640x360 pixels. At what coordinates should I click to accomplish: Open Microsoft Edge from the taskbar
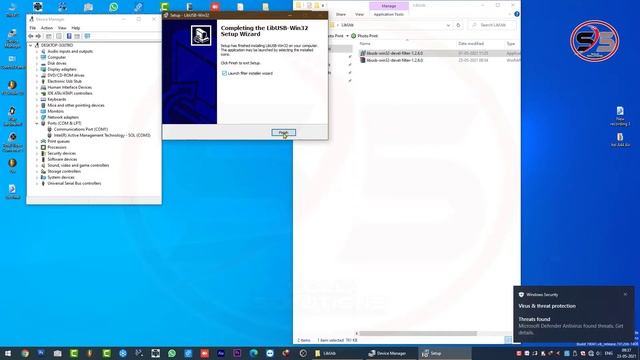(x=253, y=353)
